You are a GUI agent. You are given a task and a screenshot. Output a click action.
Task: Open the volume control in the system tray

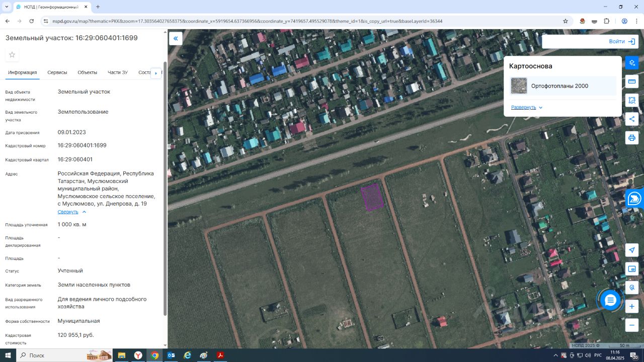(588, 355)
